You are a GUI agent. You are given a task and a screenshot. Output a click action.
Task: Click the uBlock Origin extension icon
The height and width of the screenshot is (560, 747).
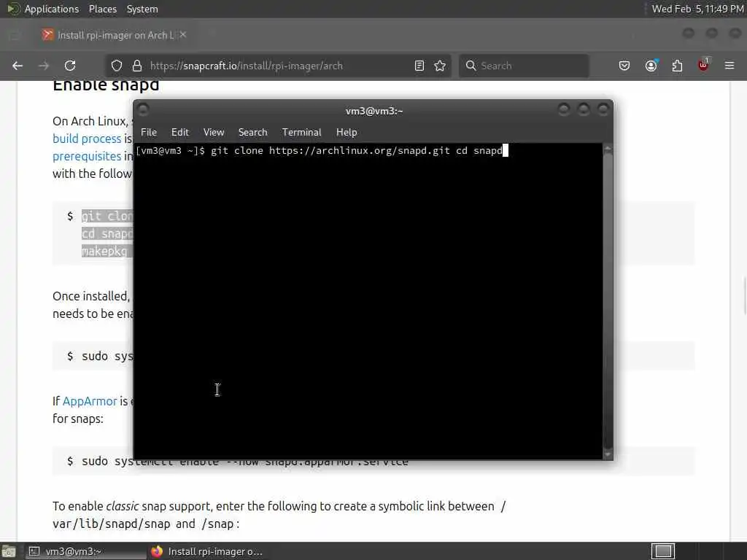pos(704,65)
